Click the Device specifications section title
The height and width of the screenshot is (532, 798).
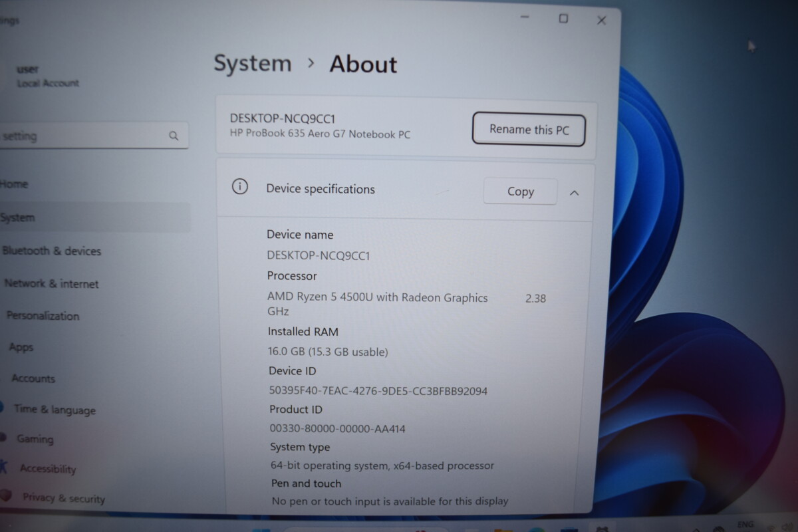pos(321,189)
